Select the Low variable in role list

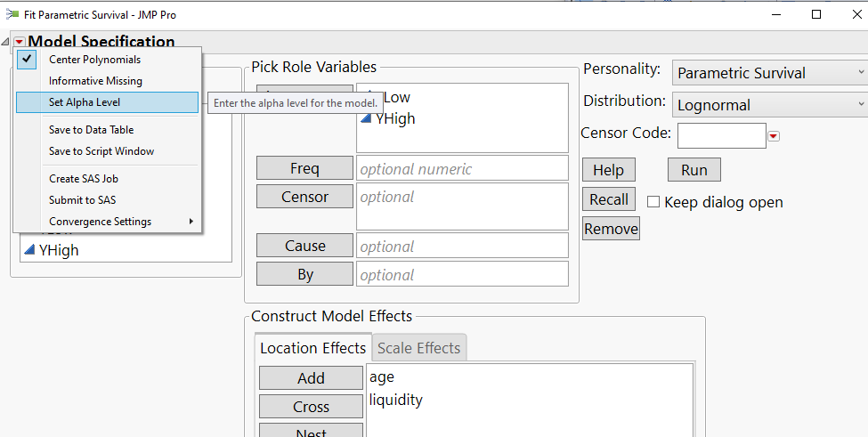point(396,97)
